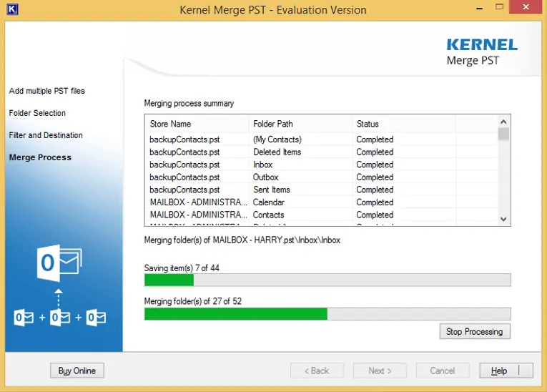
Task: Select Merge Process step
Action: pos(40,157)
